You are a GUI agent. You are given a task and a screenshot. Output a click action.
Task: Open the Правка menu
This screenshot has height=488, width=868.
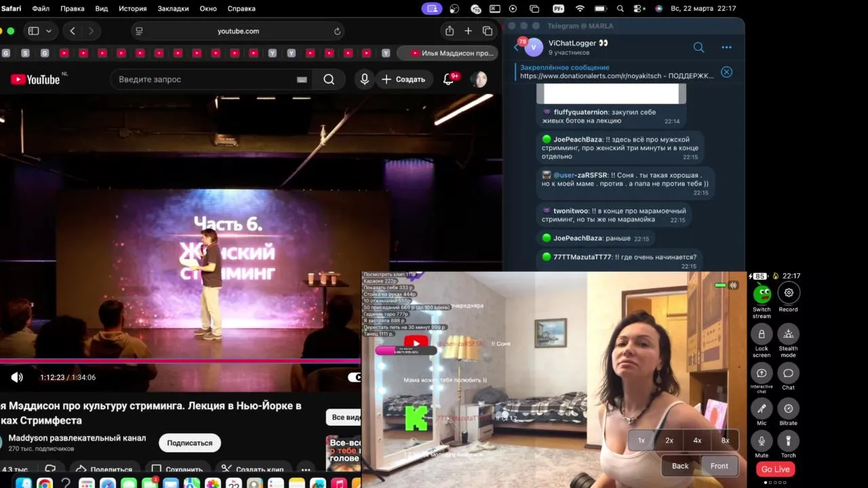[73, 9]
